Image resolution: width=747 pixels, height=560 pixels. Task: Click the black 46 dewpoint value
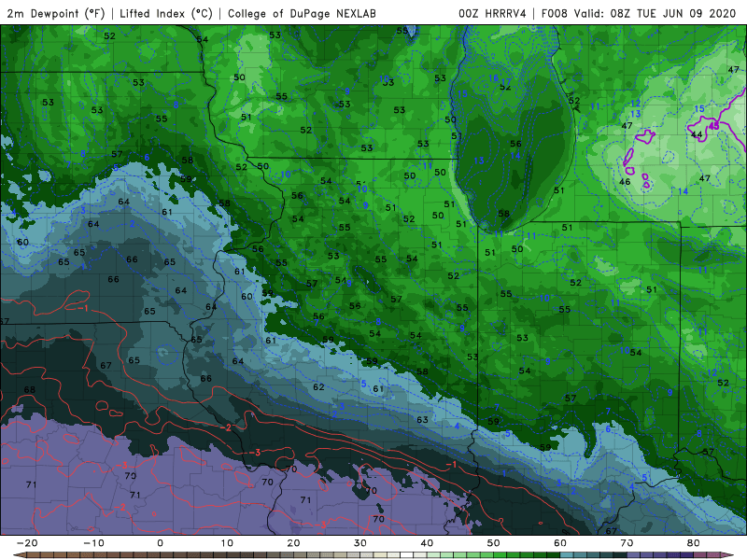(625, 182)
